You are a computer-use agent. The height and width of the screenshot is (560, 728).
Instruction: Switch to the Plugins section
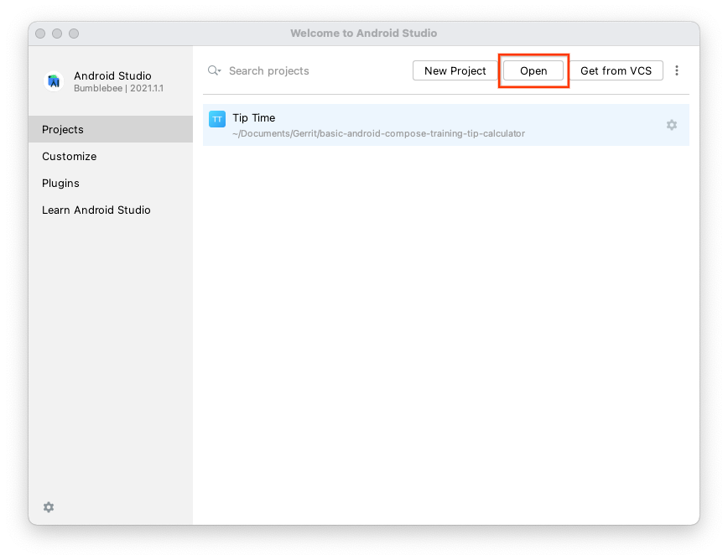tap(60, 183)
